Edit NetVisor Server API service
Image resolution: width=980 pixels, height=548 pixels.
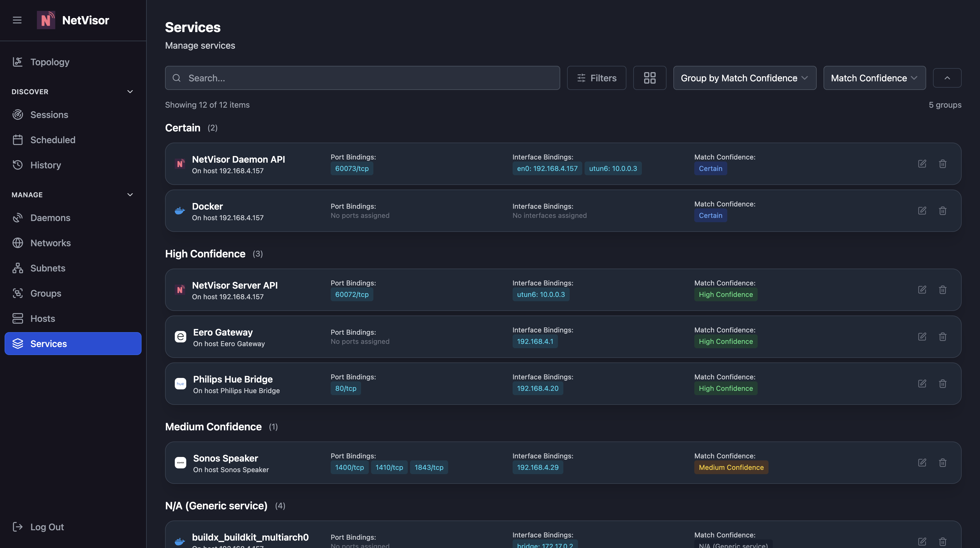coord(922,290)
